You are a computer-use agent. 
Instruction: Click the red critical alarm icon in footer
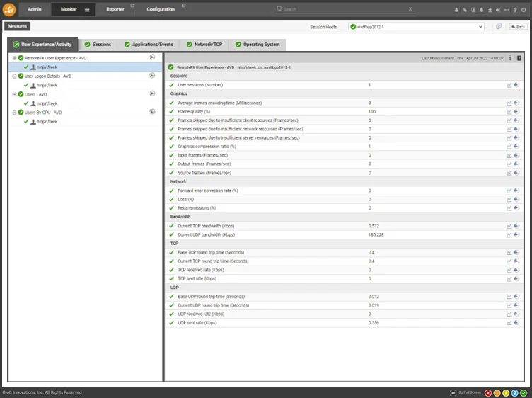488,393
